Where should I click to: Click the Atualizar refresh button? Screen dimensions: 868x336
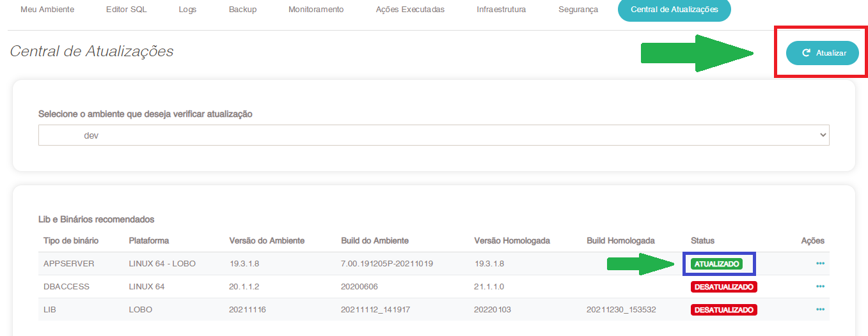(823, 54)
